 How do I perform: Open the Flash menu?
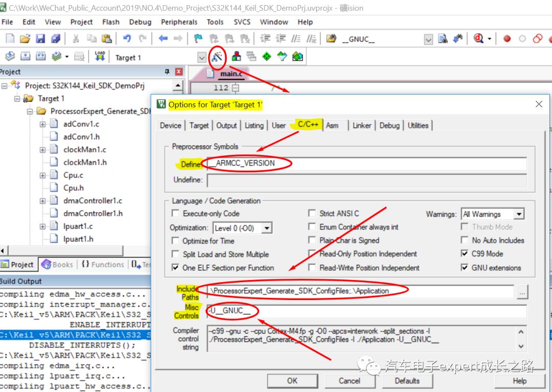point(111,22)
